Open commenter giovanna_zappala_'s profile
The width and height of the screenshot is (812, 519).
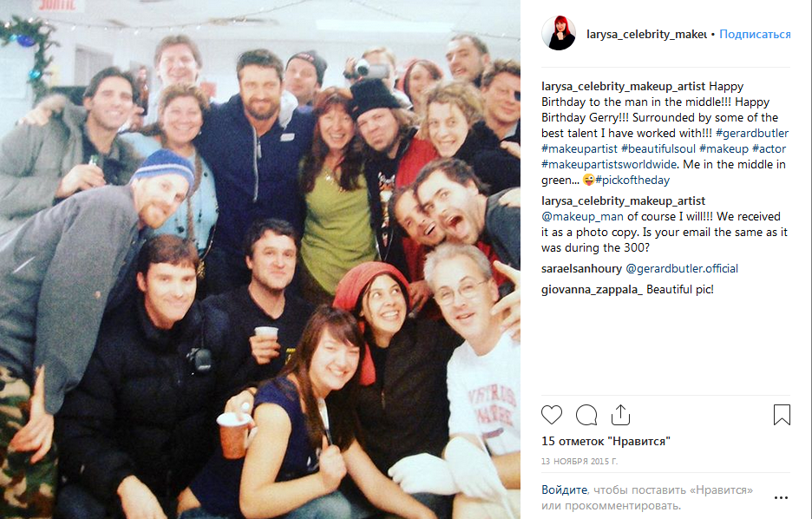(592, 290)
